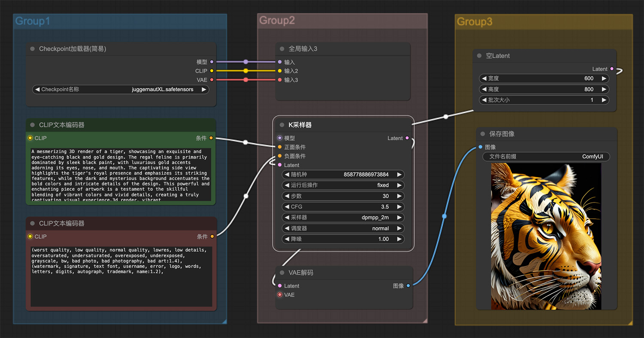Click the VAE input port on VAE解码
This screenshot has width=644, height=338.
click(x=280, y=295)
